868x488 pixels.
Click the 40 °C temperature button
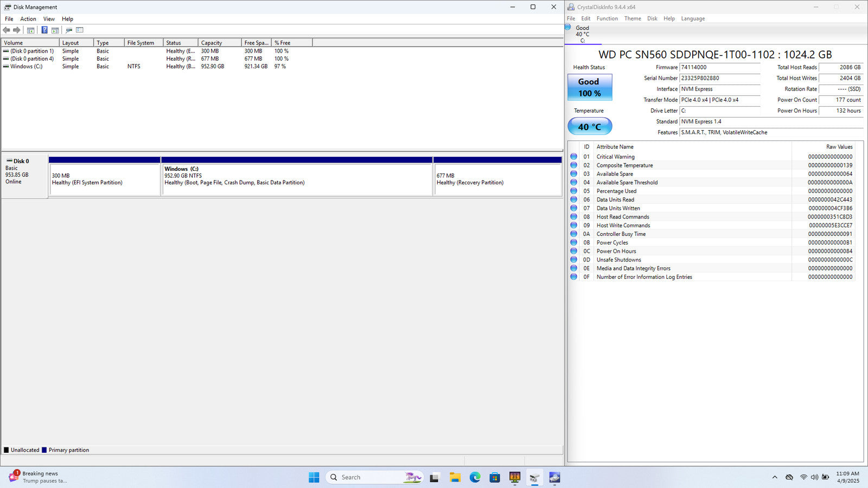(x=590, y=126)
